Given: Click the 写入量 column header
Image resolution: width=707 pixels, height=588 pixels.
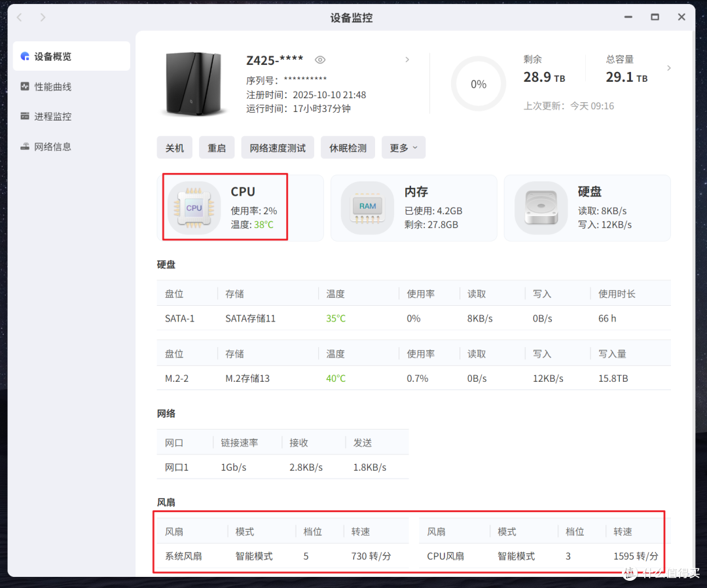Looking at the screenshot, I should [x=612, y=354].
